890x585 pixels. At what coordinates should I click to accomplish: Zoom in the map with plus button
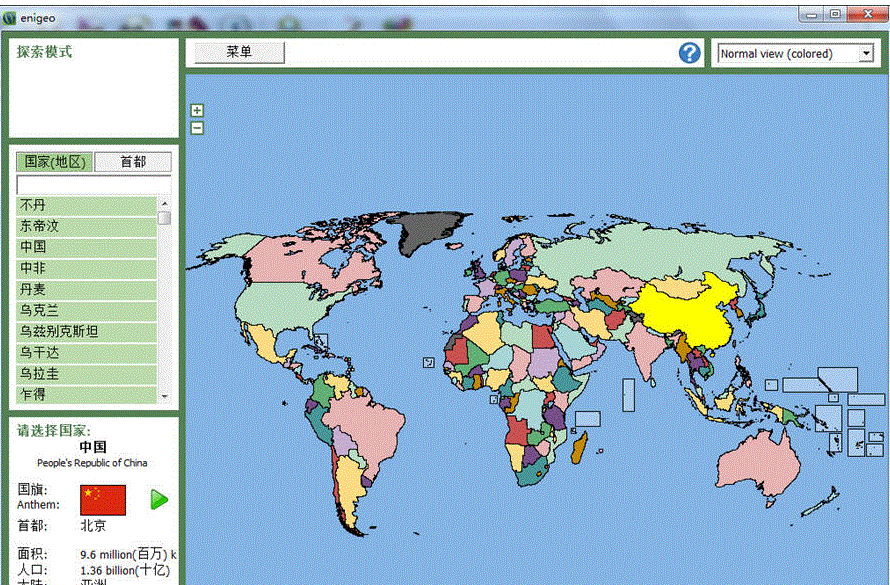coord(197,111)
